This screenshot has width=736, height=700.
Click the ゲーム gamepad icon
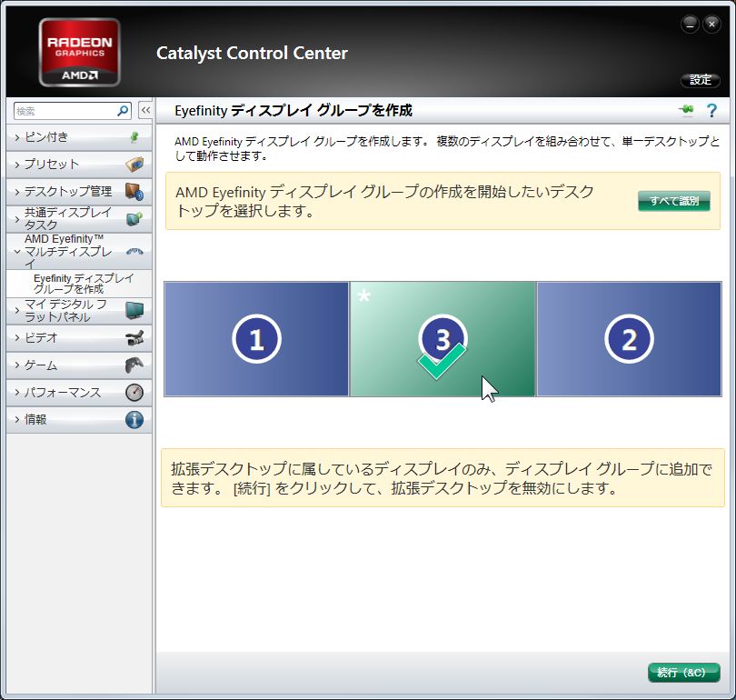tap(134, 365)
